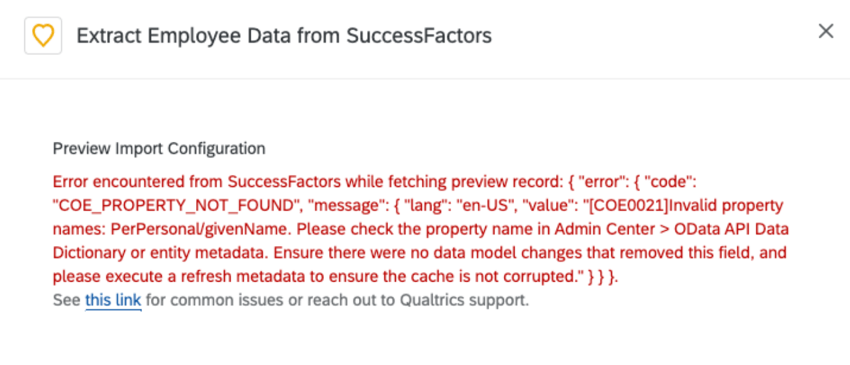Click the Extract Employee Data title text
This screenshot has width=850, height=365.
(284, 36)
